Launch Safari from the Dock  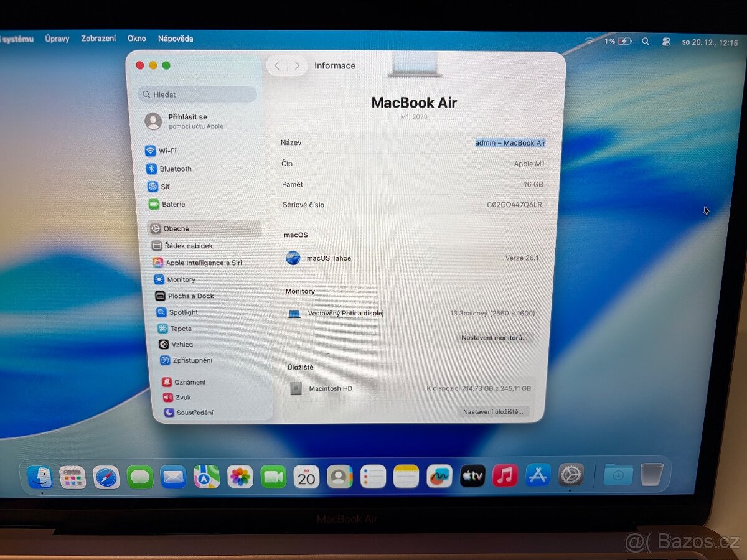(x=106, y=477)
